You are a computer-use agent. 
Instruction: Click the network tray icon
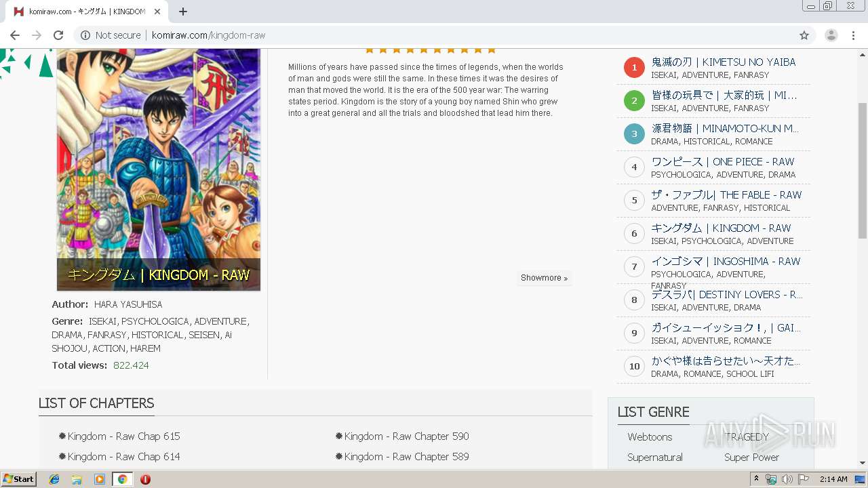coord(770,479)
